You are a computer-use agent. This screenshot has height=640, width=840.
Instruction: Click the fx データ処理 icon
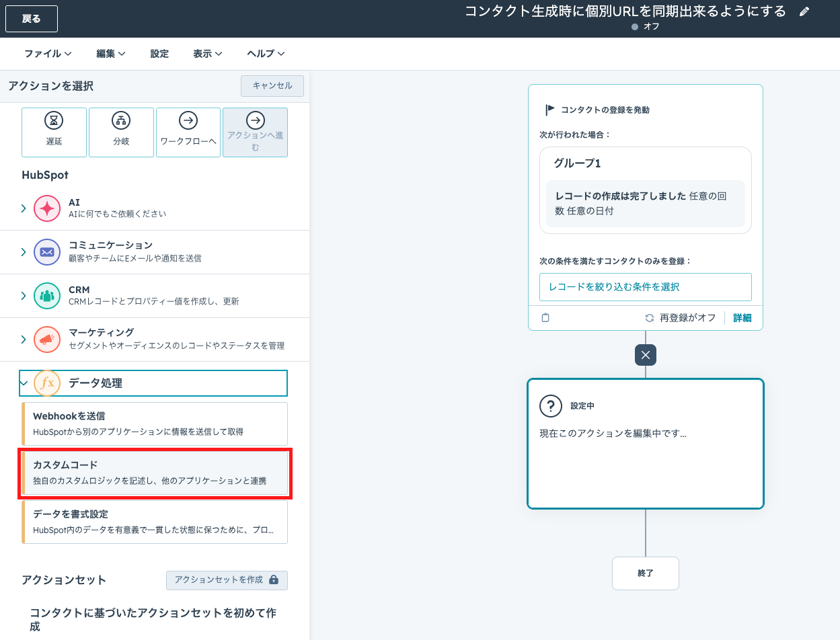tap(47, 383)
